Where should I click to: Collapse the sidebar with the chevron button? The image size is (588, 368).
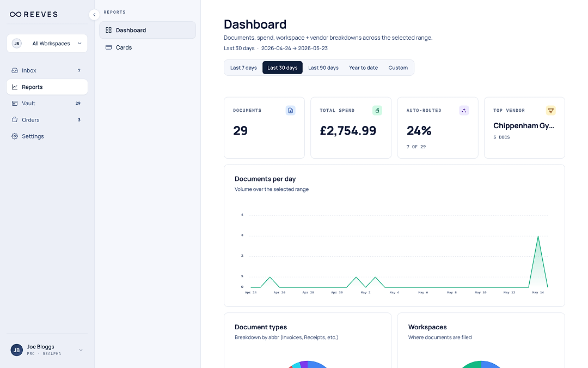pos(94,15)
